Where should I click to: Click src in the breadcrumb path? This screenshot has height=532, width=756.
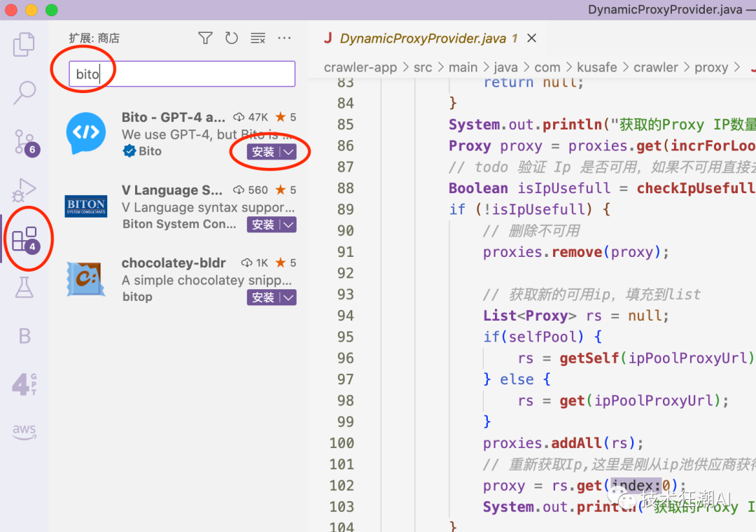[x=423, y=67]
